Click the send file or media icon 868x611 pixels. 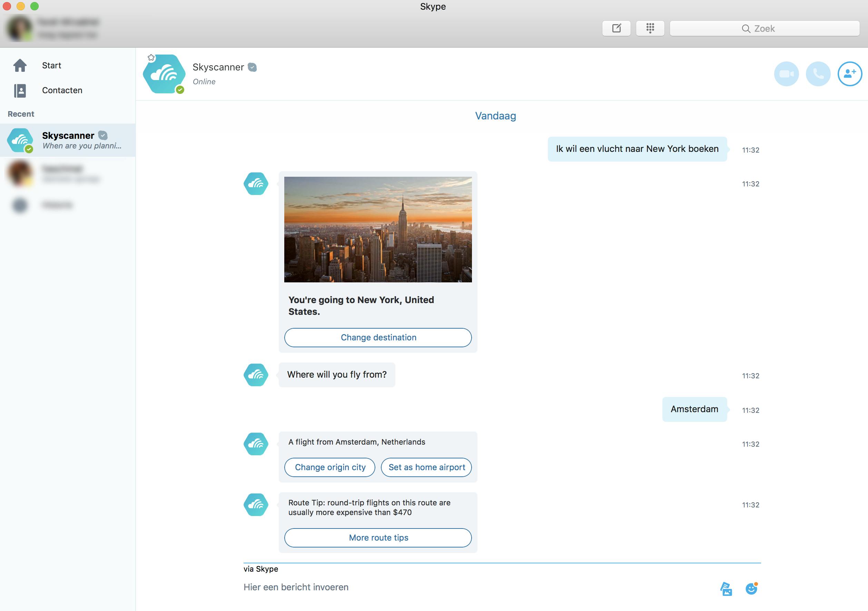click(726, 589)
